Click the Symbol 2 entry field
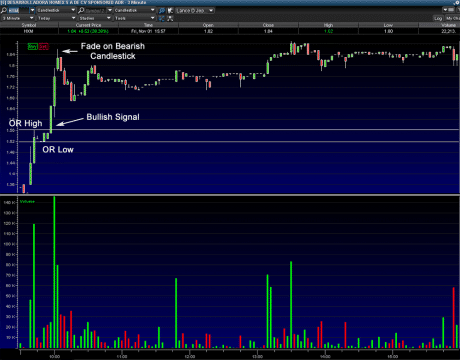The width and height of the screenshot is (460, 360). (x=95, y=10)
